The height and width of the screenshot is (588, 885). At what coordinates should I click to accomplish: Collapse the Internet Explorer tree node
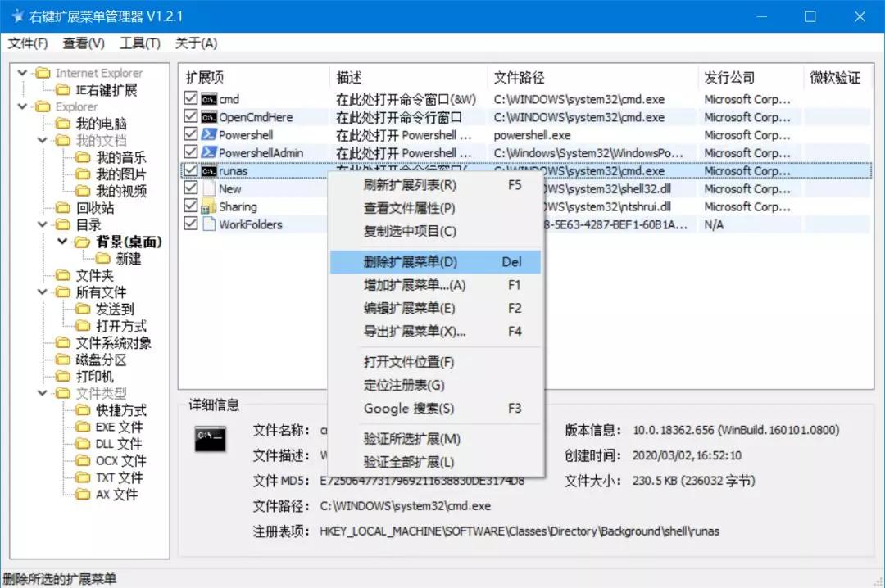click(23, 73)
